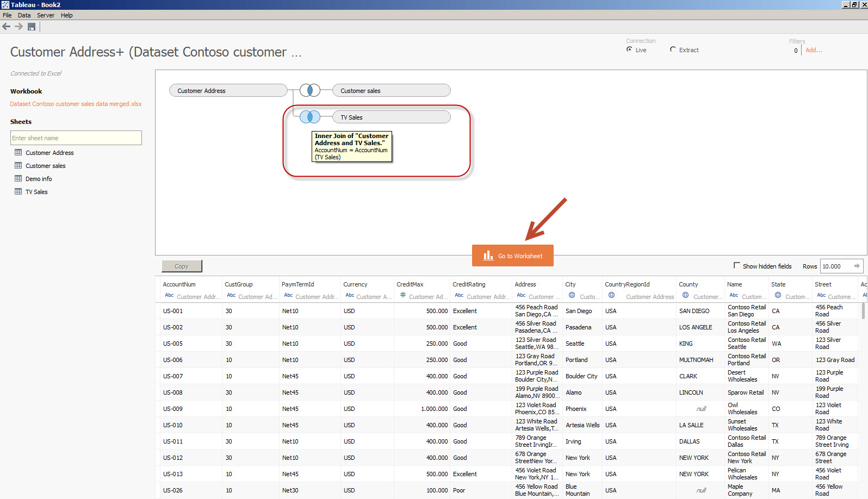868x499 pixels.
Task: Click the save disk toolbar icon
Action: 32,27
